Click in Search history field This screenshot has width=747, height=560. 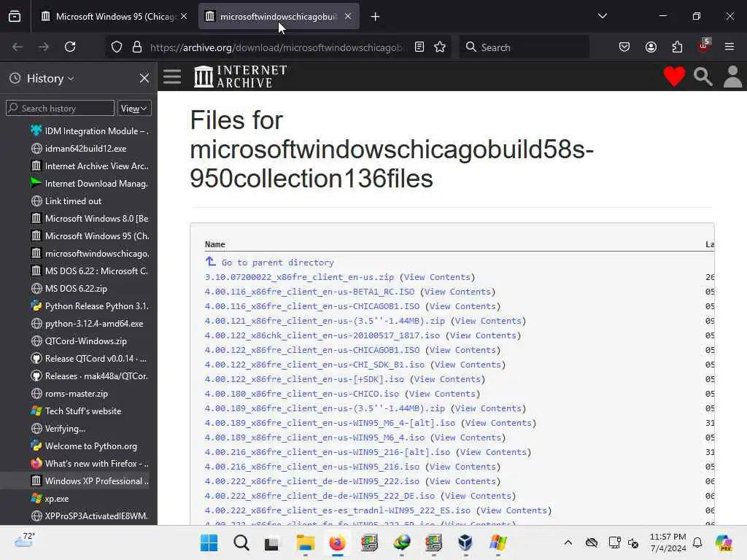60,109
